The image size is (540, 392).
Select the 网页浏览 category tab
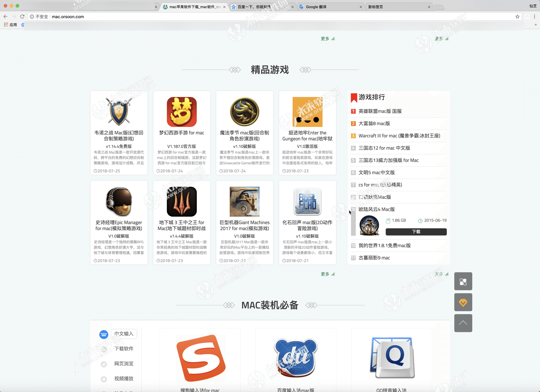[124, 364]
